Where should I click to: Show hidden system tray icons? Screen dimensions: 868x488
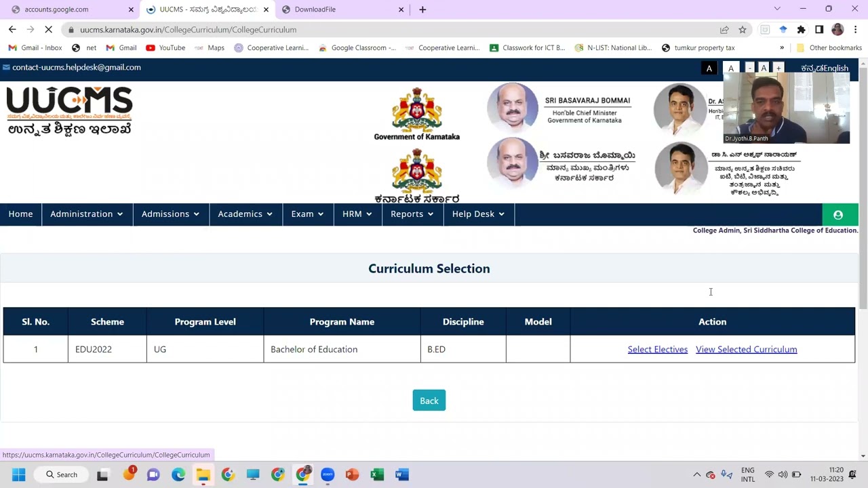pyautogui.click(x=696, y=474)
